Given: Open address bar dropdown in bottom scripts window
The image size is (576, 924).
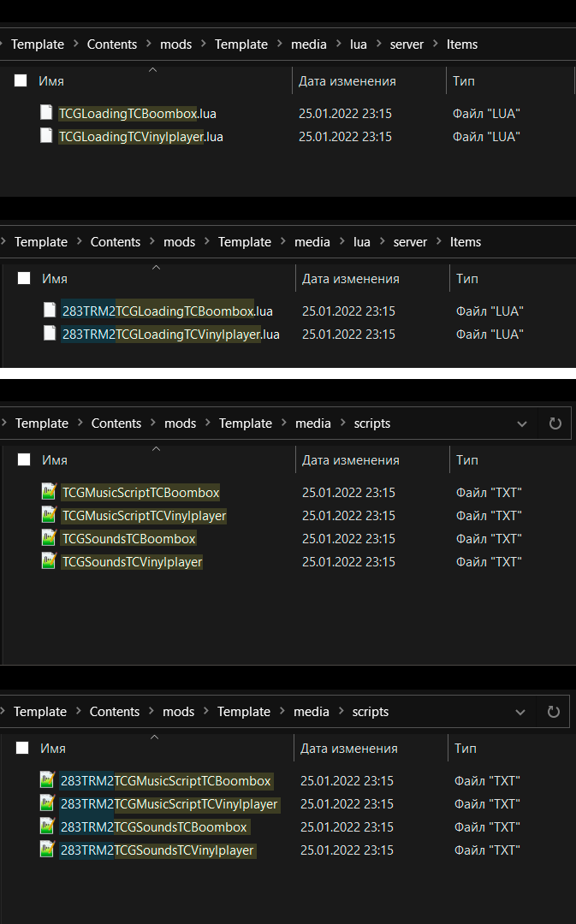Looking at the screenshot, I should click(x=520, y=712).
